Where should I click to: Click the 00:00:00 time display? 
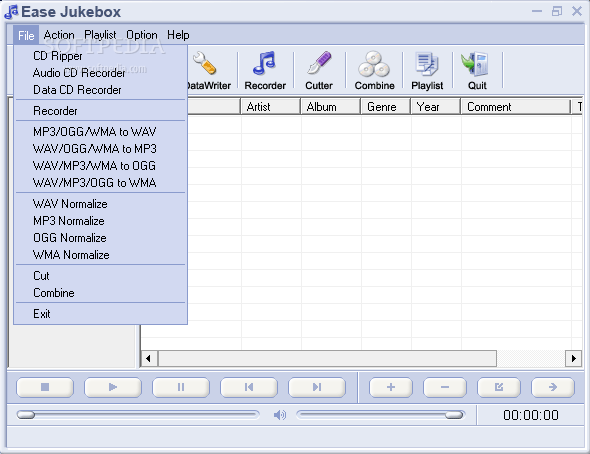[531, 415]
